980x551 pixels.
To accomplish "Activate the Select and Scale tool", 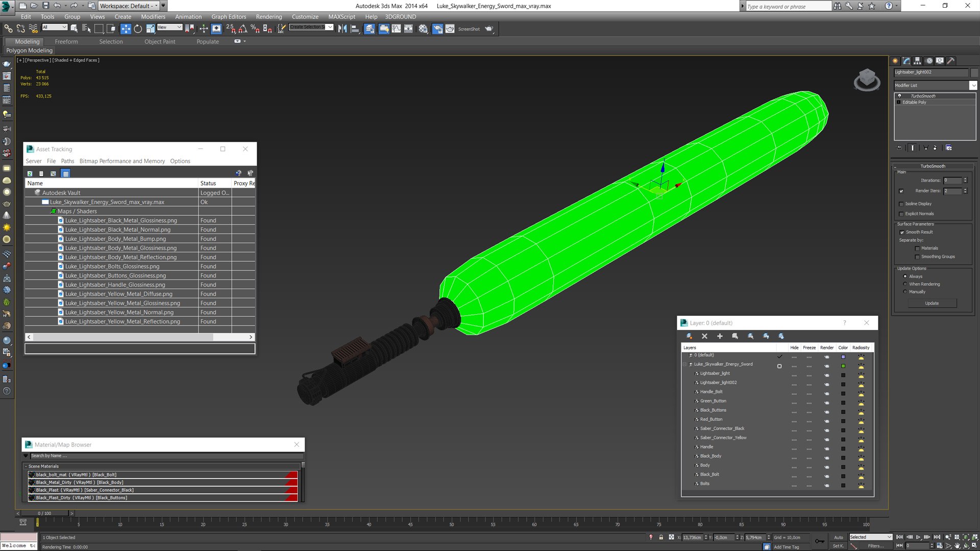I will click(150, 29).
